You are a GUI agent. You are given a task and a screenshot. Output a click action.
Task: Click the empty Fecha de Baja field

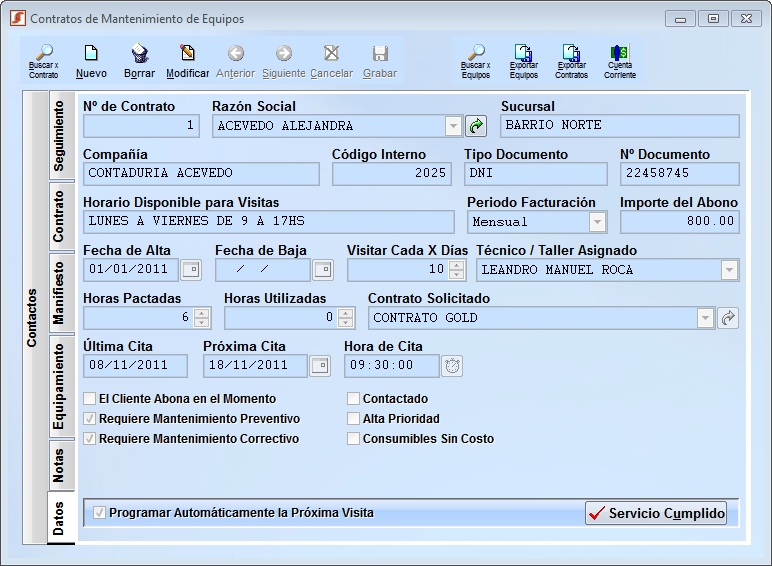point(263,270)
